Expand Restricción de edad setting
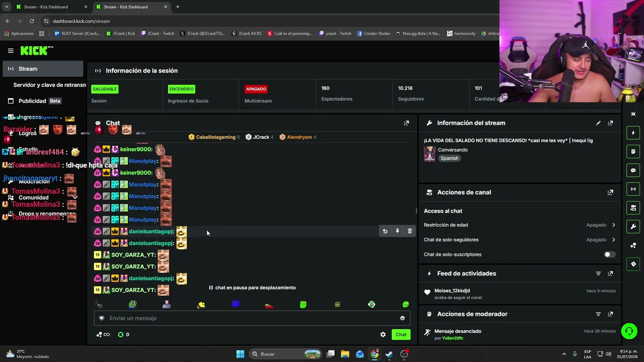The width and height of the screenshot is (644, 362). tap(613, 225)
